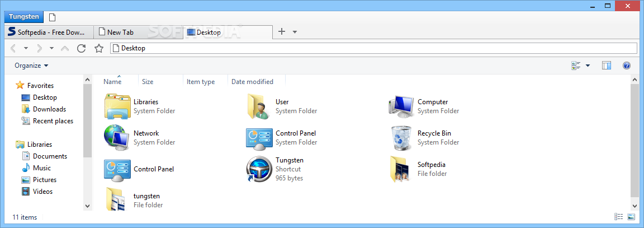Switch to large icons view in status bar
This screenshot has width=644, height=228.
pos(631,216)
